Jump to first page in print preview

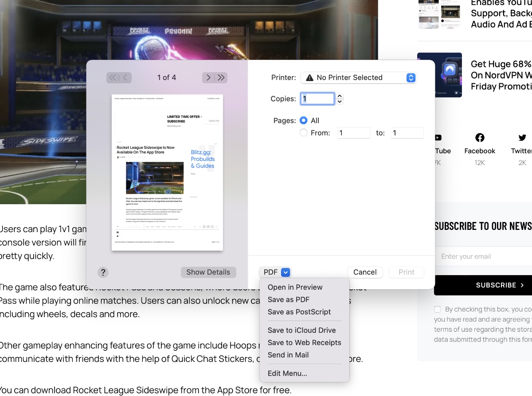click(113, 78)
